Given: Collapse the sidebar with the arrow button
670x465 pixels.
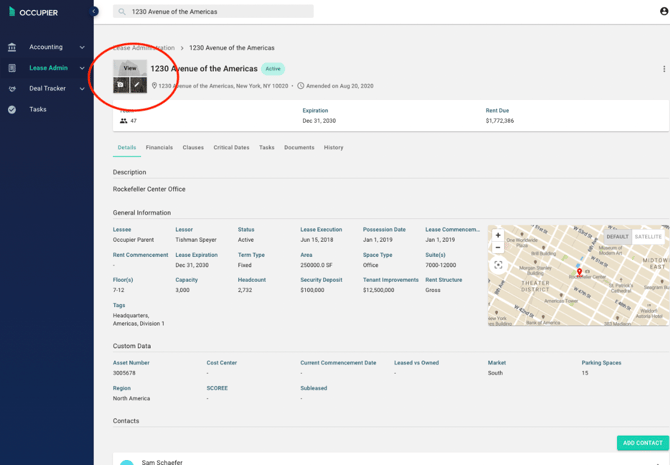Looking at the screenshot, I should tap(94, 12).
